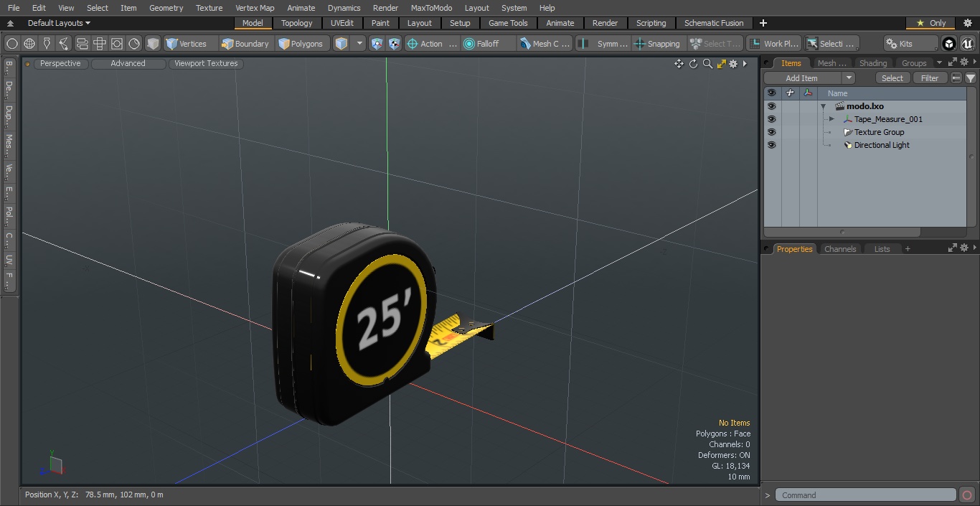The width and height of the screenshot is (980, 506).
Task: Open the Vertex Map menu
Action: [x=255, y=8]
